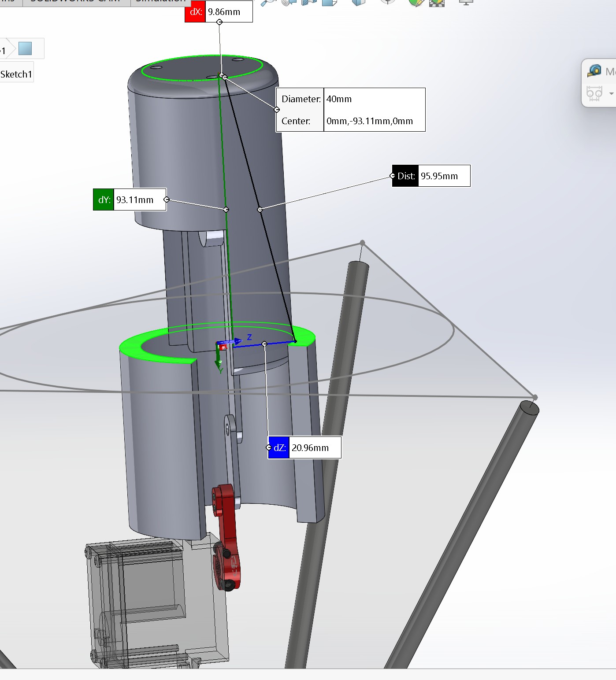Click the Diameter 40mm callout box
The image size is (616, 680).
(350, 109)
